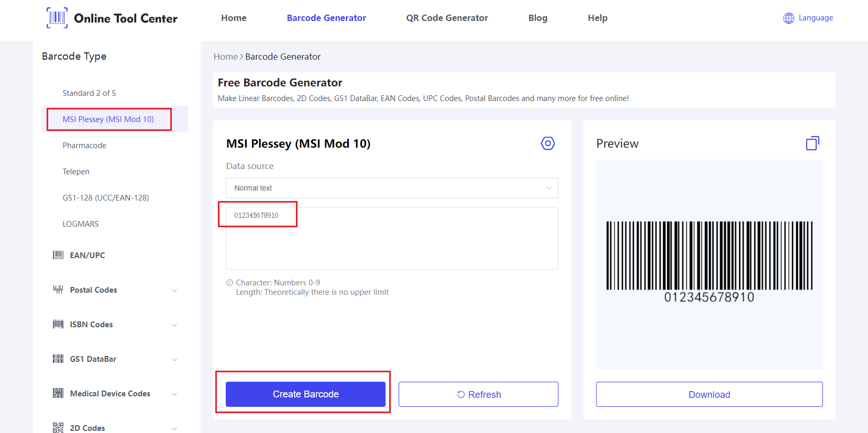868x433 pixels.
Task: Click the GS1 DataBar icon
Action: pyautogui.click(x=58, y=359)
